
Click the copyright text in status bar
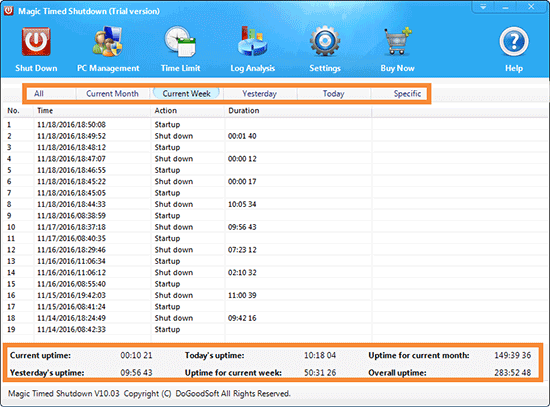(x=149, y=394)
